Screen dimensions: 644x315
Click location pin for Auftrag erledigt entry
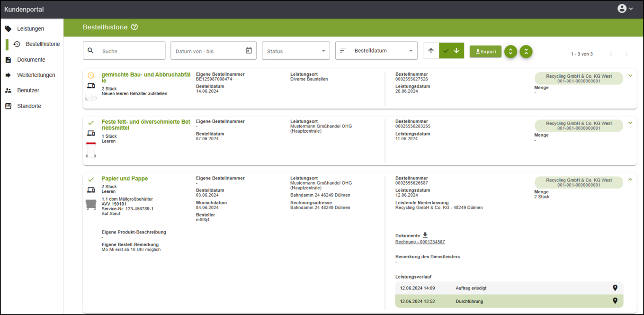pos(615,288)
